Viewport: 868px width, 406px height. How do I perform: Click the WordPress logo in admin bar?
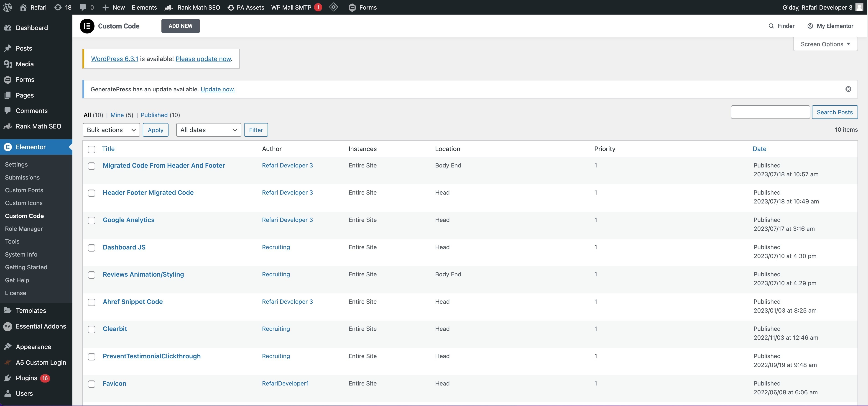pyautogui.click(x=8, y=7)
